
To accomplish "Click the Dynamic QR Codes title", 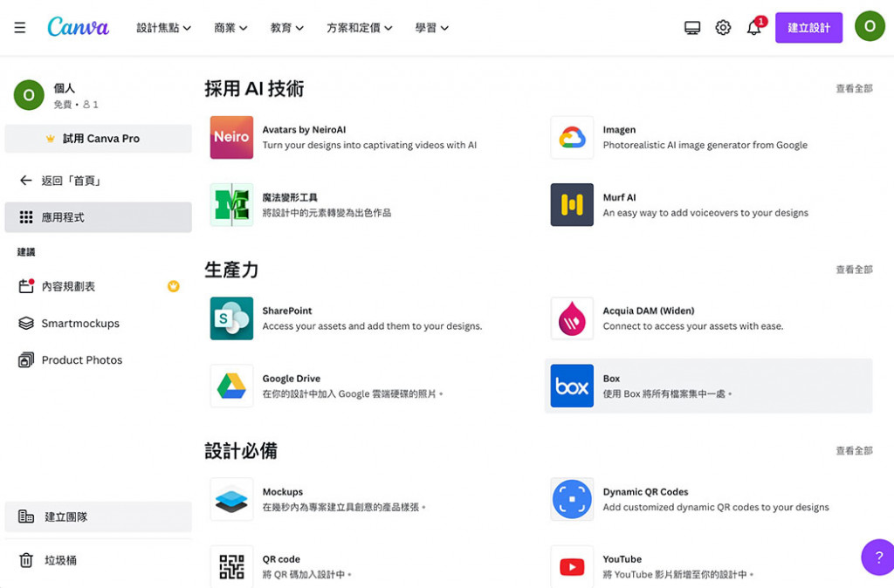I will [x=645, y=492].
